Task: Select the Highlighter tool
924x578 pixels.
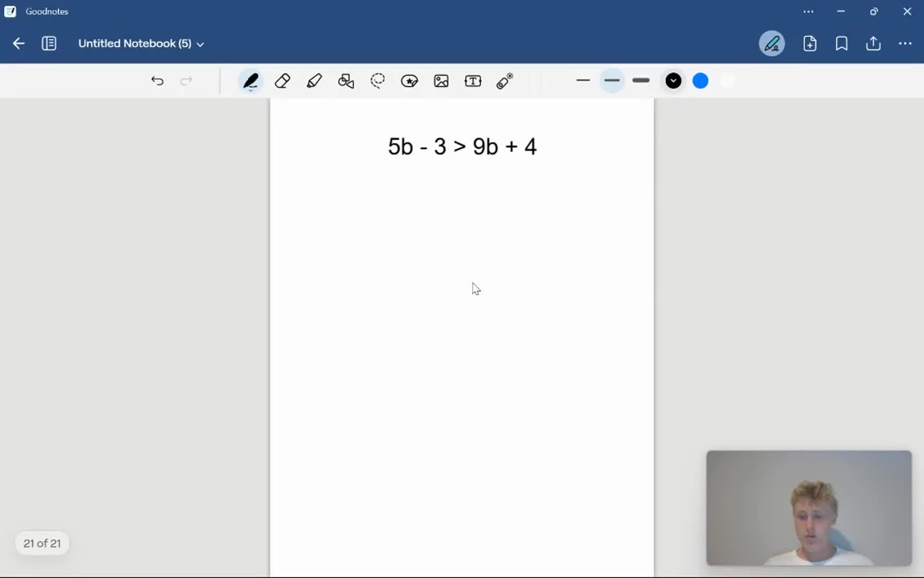Action: coord(314,81)
